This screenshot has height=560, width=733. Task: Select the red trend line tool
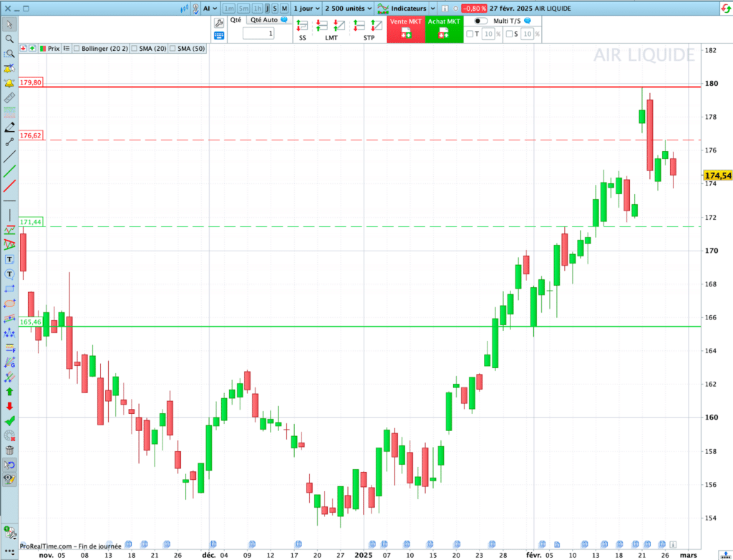(9, 185)
